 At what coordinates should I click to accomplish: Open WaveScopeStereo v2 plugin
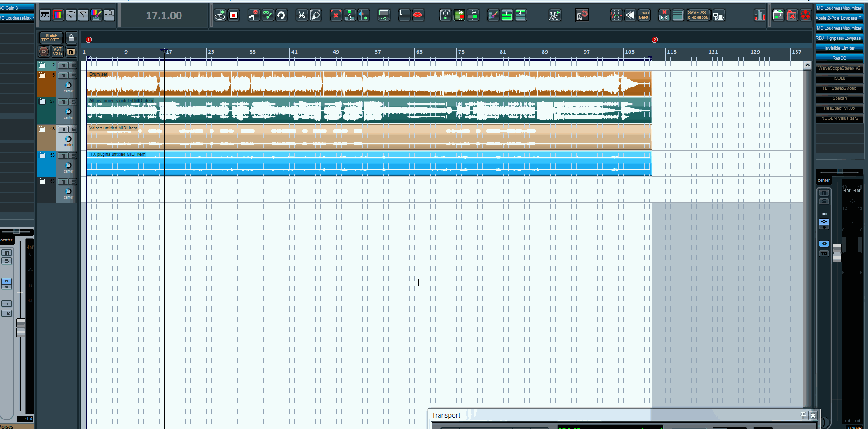[839, 68]
